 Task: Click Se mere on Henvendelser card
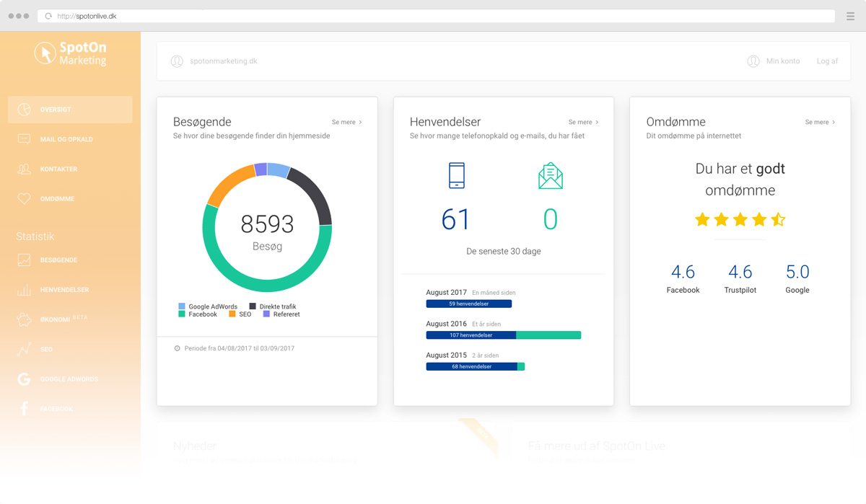pyautogui.click(x=583, y=123)
